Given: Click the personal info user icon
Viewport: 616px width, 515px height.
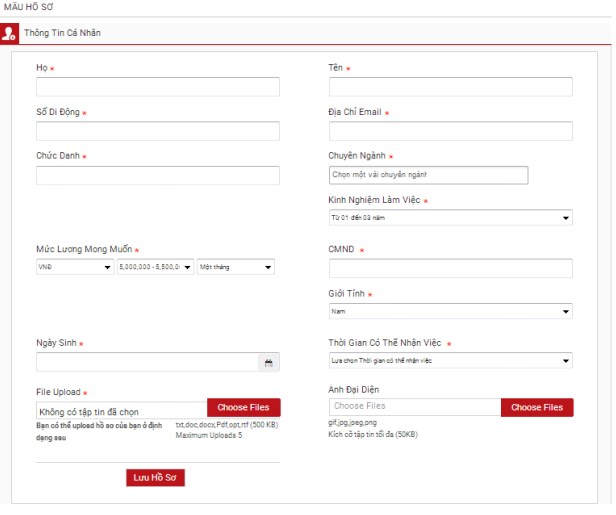Looking at the screenshot, I should (x=9, y=33).
